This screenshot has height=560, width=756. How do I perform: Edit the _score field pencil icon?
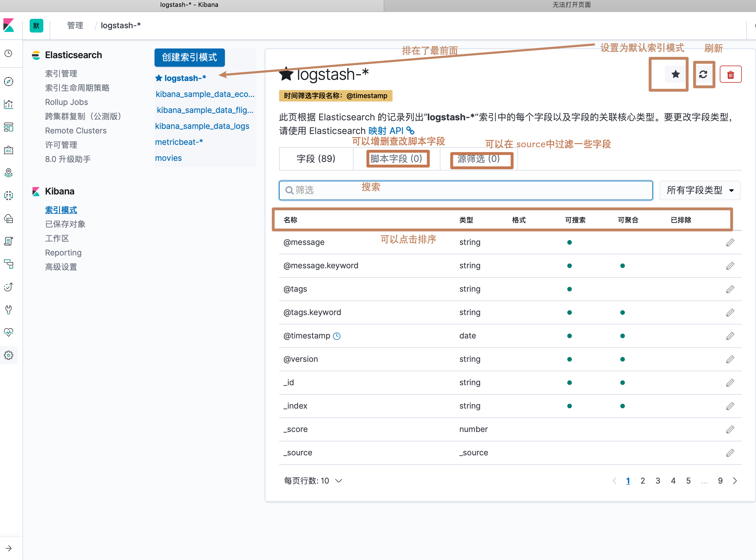coord(730,429)
